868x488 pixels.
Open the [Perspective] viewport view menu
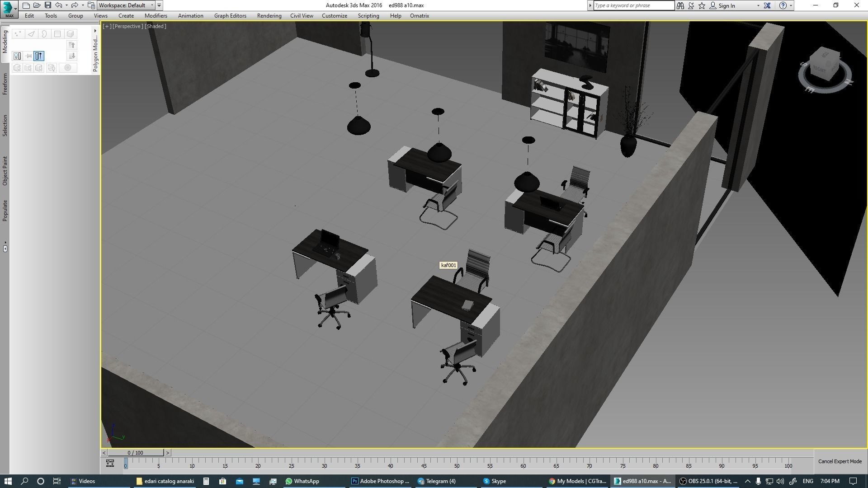[x=127, y=26]
